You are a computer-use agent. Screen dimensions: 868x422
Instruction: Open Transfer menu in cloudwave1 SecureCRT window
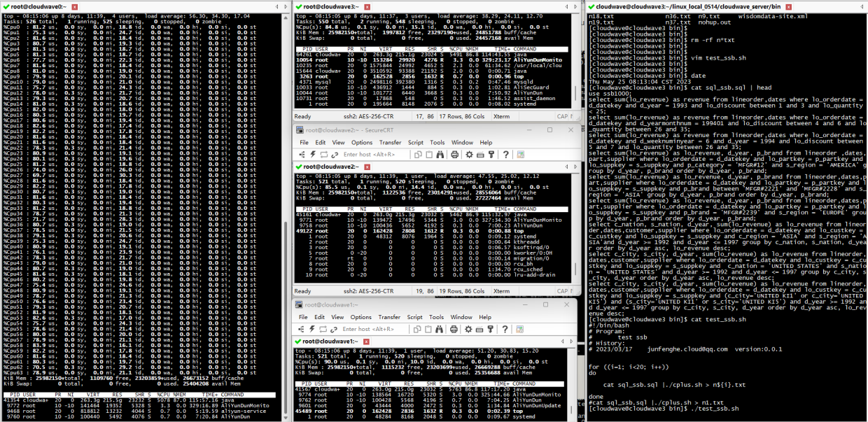[389, 317]
